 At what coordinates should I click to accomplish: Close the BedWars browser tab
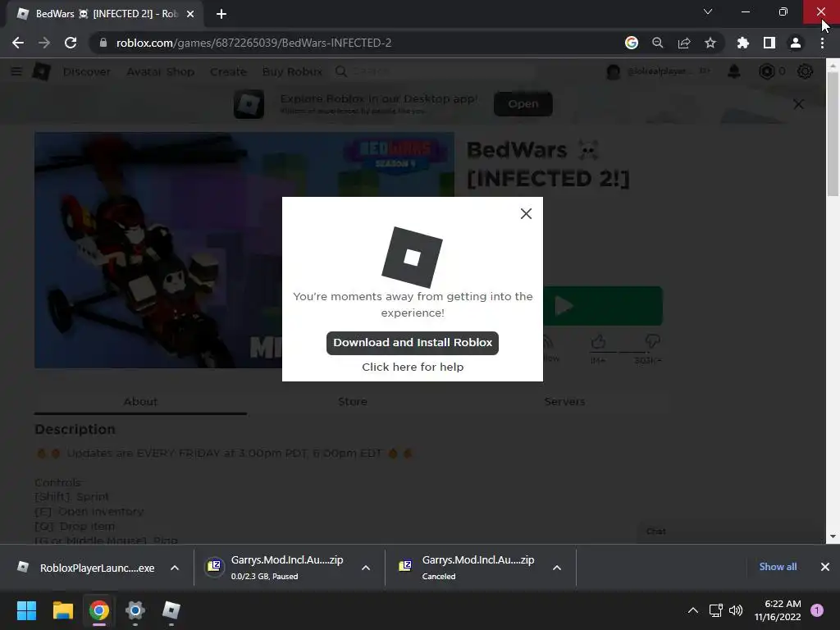tap(190, 14)
